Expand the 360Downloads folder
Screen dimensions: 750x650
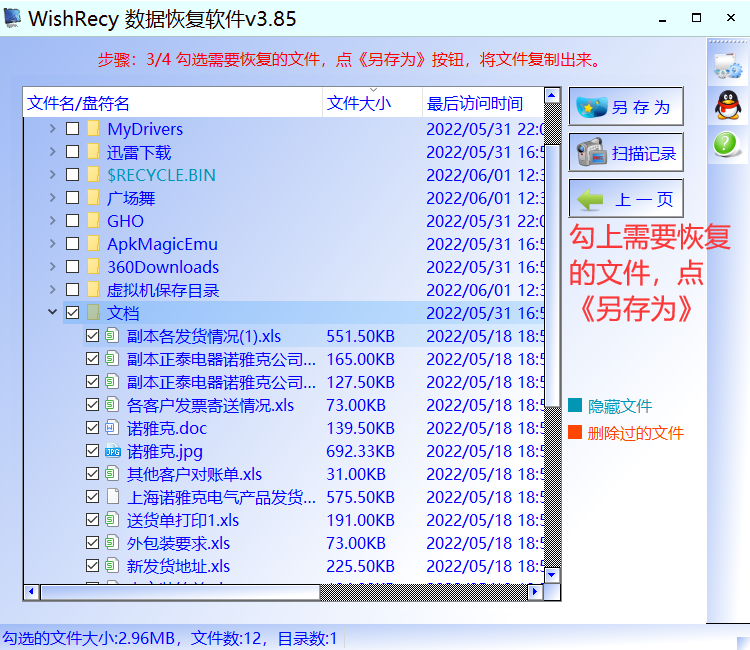(x=53, y=266)
